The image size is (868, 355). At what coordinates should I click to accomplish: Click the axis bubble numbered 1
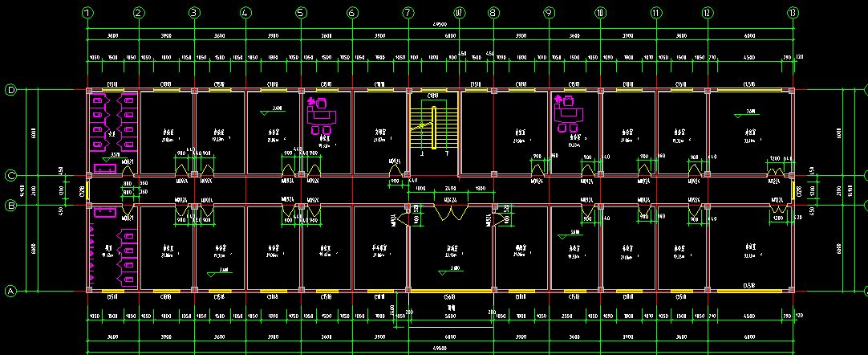[x=87, y=12]
